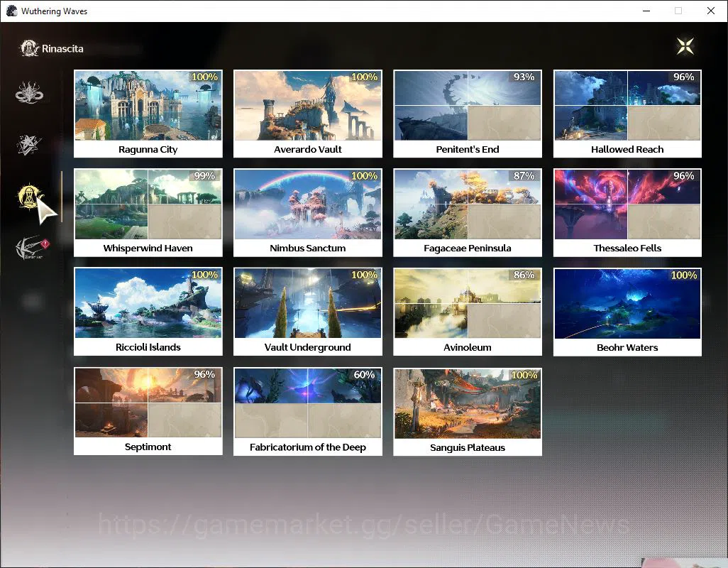Image resolution: width=728 pixels, height=568 pixels.
Task: Open the Ragunna City area card
Action: (148, 114)
